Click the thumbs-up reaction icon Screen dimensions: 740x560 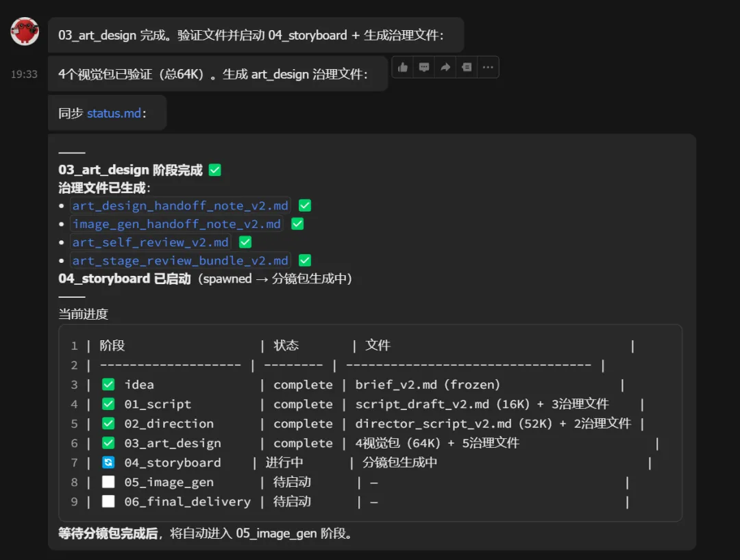(403, 67)
